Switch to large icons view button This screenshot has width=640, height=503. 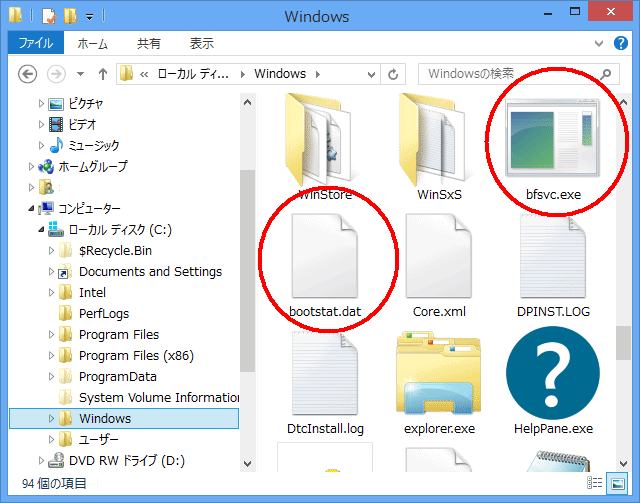618,483
